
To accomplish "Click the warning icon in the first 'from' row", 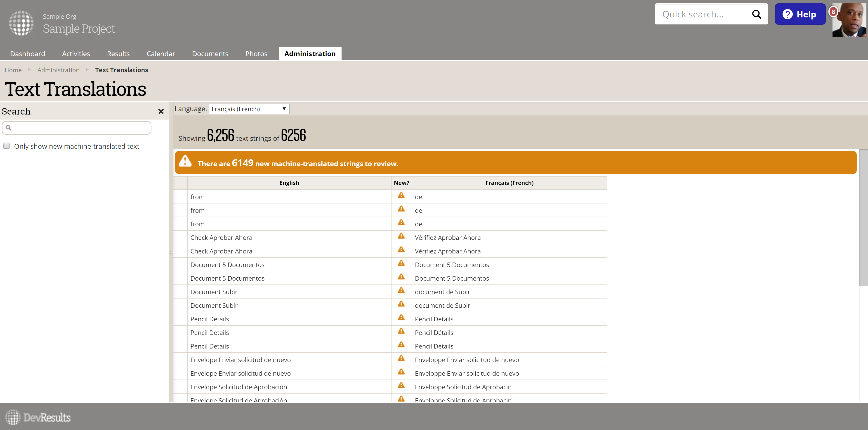I will [x=401, y=195].
